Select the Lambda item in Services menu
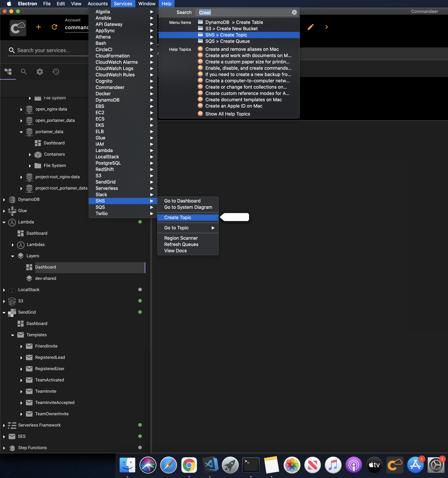Viewport: 448px width, 478px height. coord(123,150)
